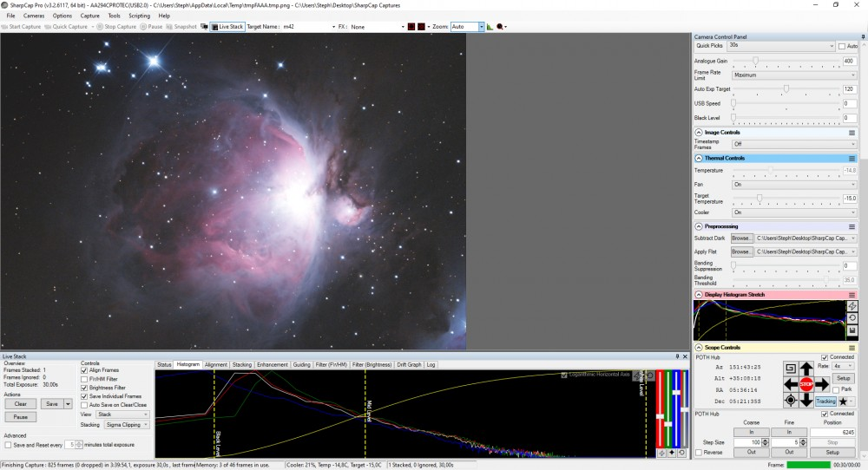
Task: Click the scope move up arrow
Action: (x=806, y=369)
